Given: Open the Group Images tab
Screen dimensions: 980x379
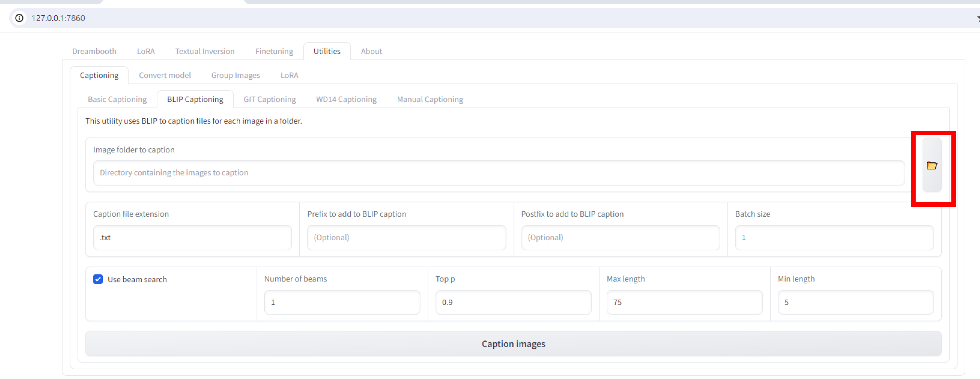Looking at the screenshot, I should 235,75.
